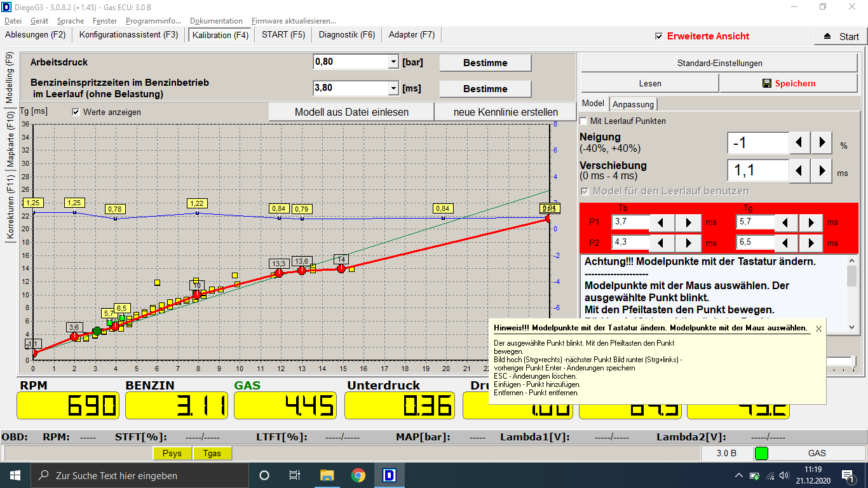Switch to Konfigurationassistent (F3) tab
This screenshot has width=868, height=488.
(x=128, y=34)
